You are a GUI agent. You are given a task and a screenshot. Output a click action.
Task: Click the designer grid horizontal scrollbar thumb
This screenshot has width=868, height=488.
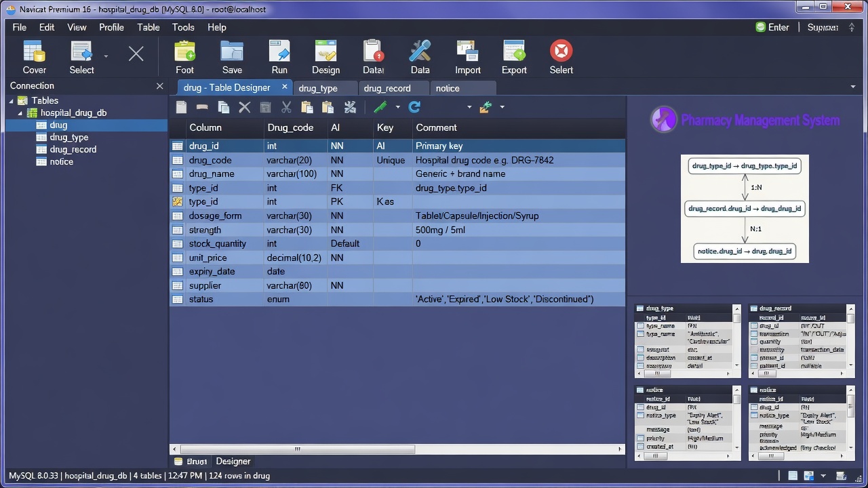(x=297, y=449)
